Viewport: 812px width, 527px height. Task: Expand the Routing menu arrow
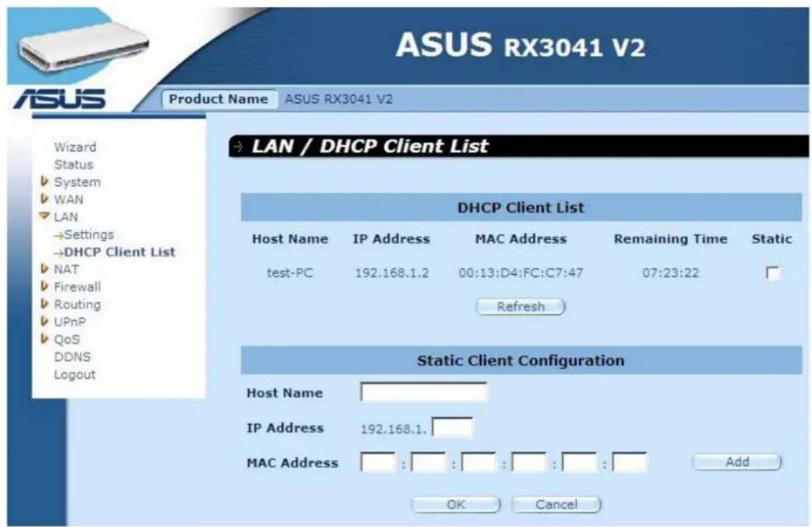45,304
